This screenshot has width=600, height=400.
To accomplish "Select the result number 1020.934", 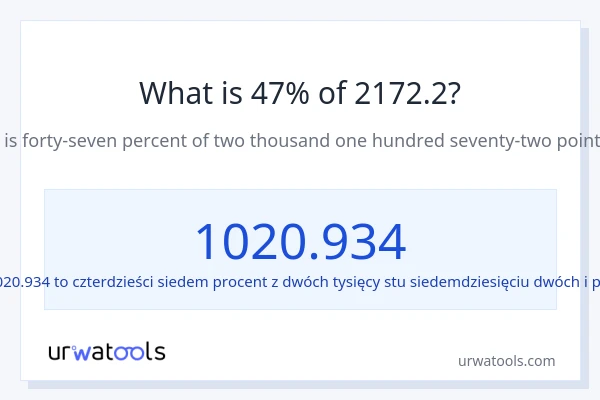I will coord(300,241).
